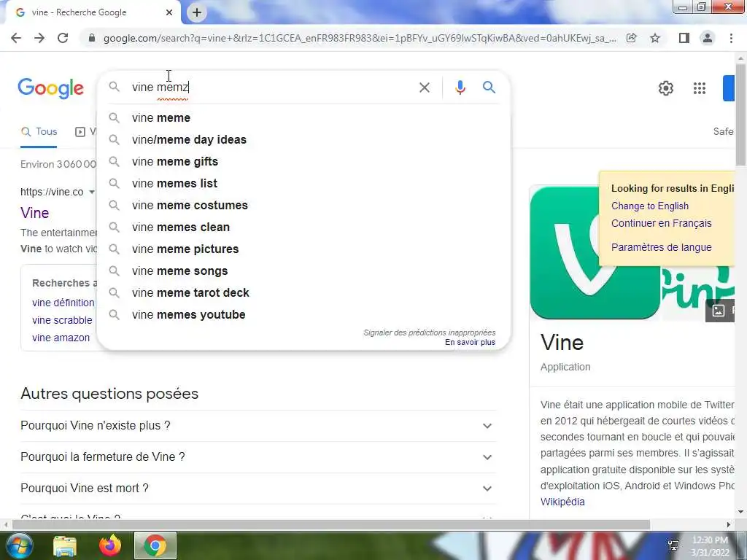The width and height of the screenshot is (747, 560).
Task: Expand 'Pourquoi la fermeture de Vine ?' question
Action: tap(258, 457)
